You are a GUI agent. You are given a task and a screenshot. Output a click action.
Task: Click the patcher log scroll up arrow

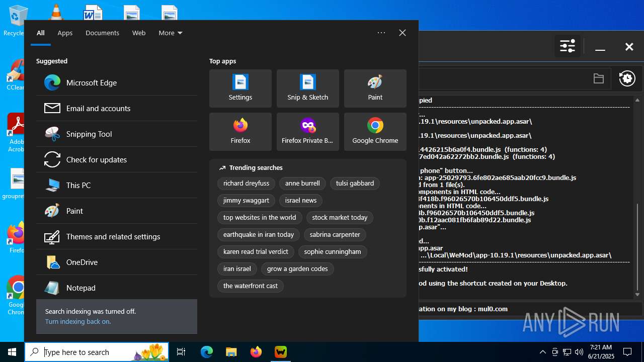tap(637, 101)
